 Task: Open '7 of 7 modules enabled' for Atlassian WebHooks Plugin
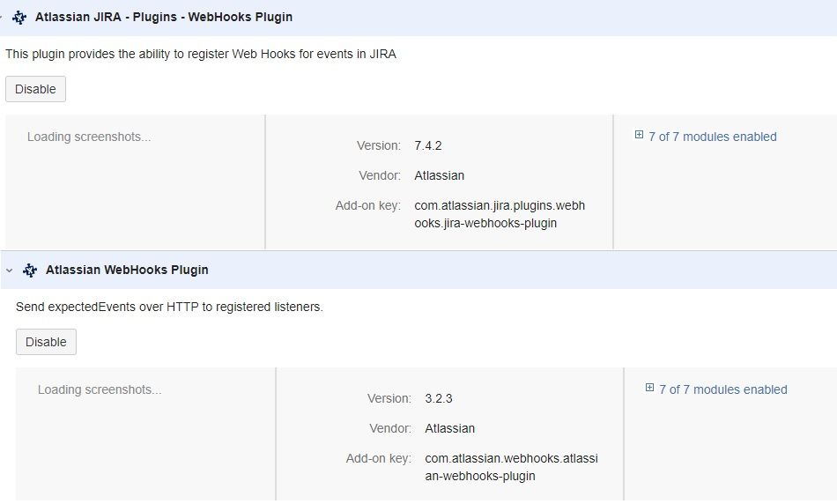pos(723,389)
